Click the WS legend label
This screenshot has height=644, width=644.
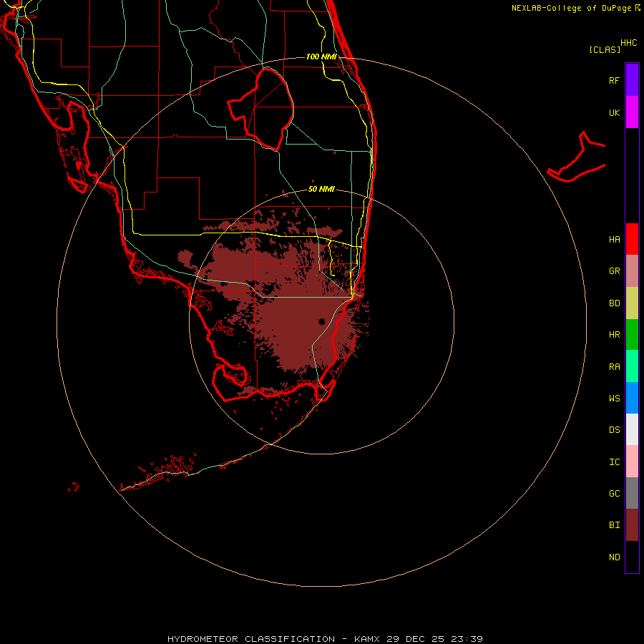(614, 398)
